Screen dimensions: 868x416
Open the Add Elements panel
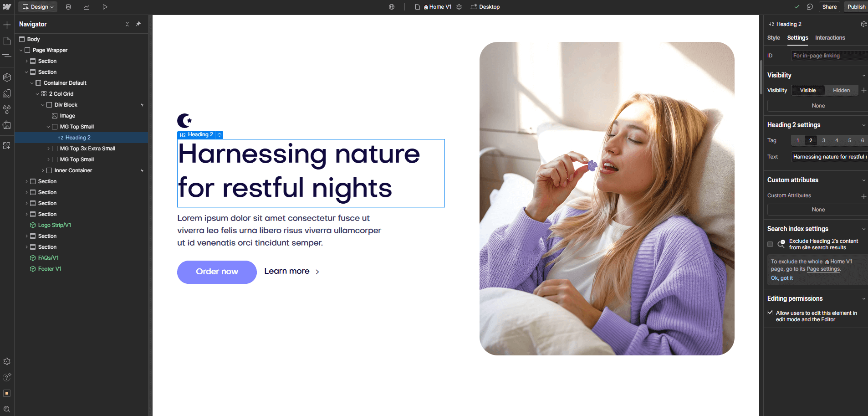7,25
